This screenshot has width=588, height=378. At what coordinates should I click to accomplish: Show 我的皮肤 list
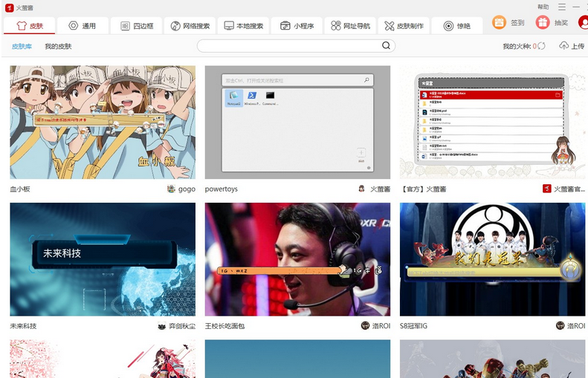pyautogui.click(x=58, y=46)
